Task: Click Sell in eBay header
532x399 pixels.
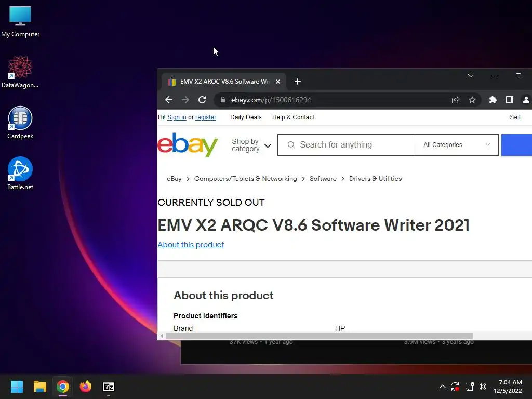Action: tap(515, 117)
